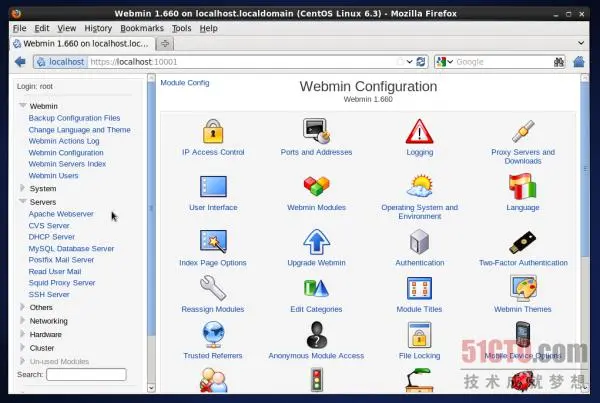Open the History menu
This screenshot has width=600, height=403.
click(98, 28)
